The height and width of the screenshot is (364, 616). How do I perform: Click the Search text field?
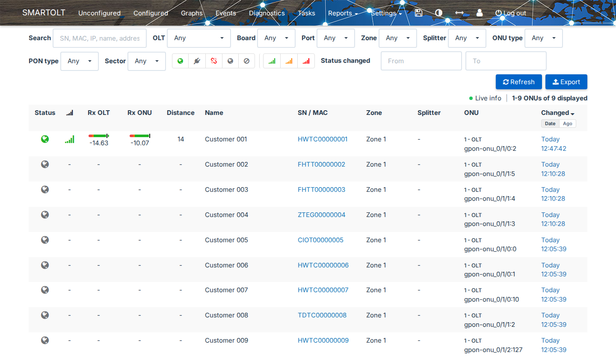click(100, 38)
